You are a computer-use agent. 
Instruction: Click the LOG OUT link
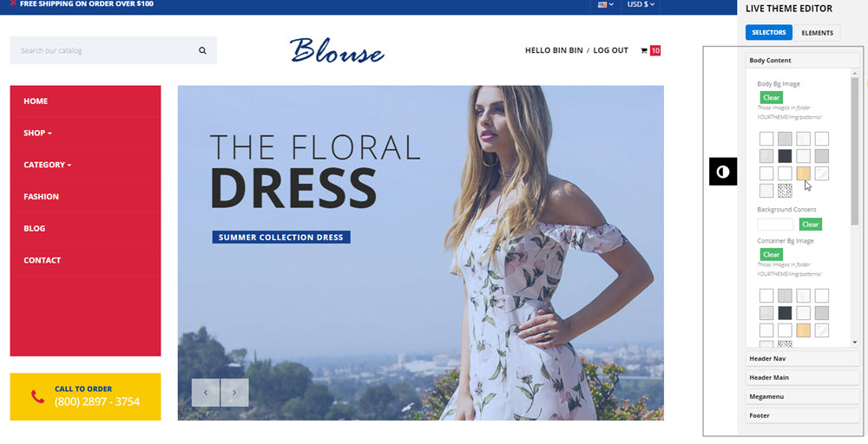(610, 50)
